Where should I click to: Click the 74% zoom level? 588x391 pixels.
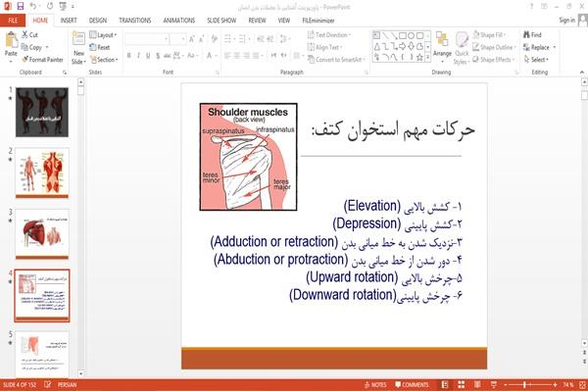point(568,384)
